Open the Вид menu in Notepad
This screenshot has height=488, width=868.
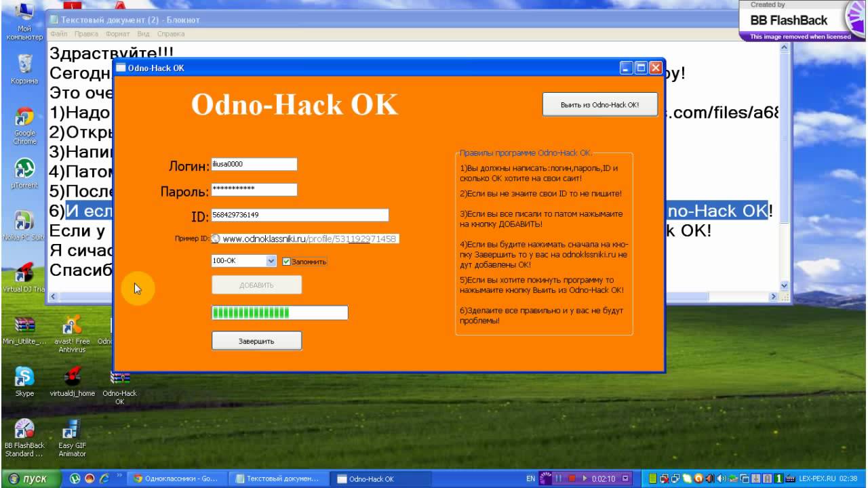[143, 33]
